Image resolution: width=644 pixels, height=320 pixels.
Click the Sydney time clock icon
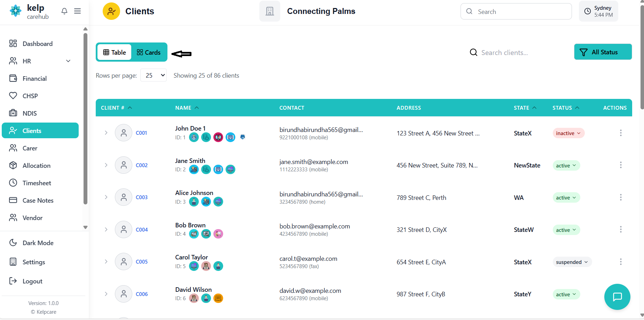[588, 11]
